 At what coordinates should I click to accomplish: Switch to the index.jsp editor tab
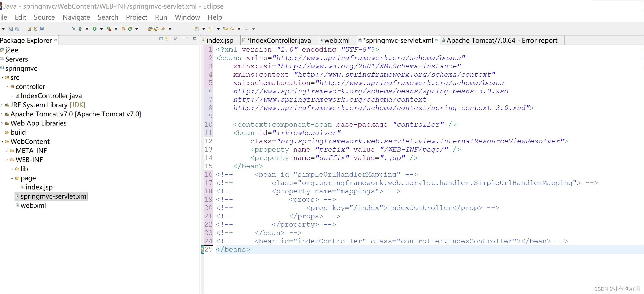pyautogui.click(x=220, y=40)
